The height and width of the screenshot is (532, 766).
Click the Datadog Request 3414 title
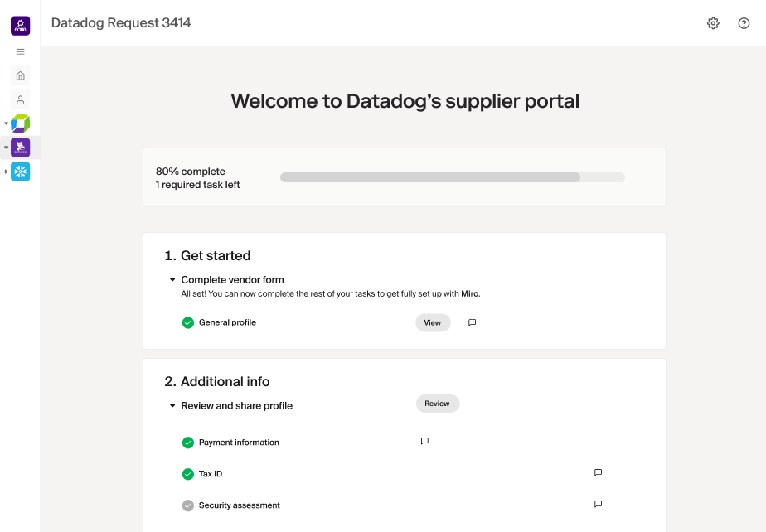click(121, 23)
